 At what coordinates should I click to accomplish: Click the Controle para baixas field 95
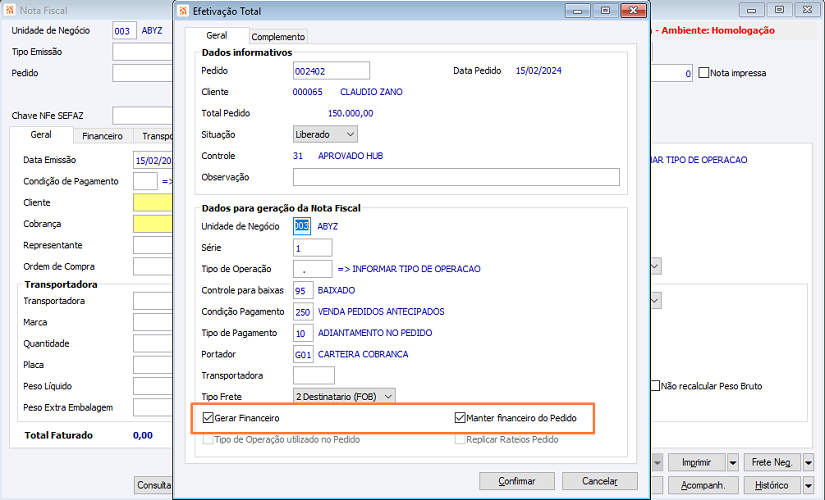coord(303,291)
